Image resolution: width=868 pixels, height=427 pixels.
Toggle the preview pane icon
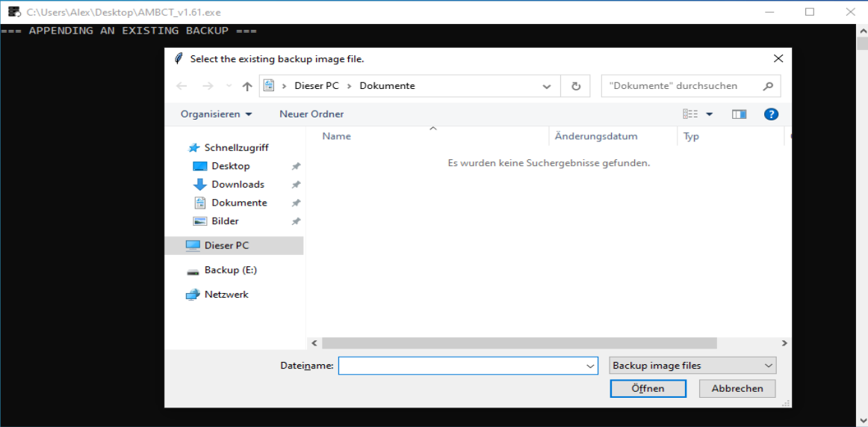[x=739, y=114]
